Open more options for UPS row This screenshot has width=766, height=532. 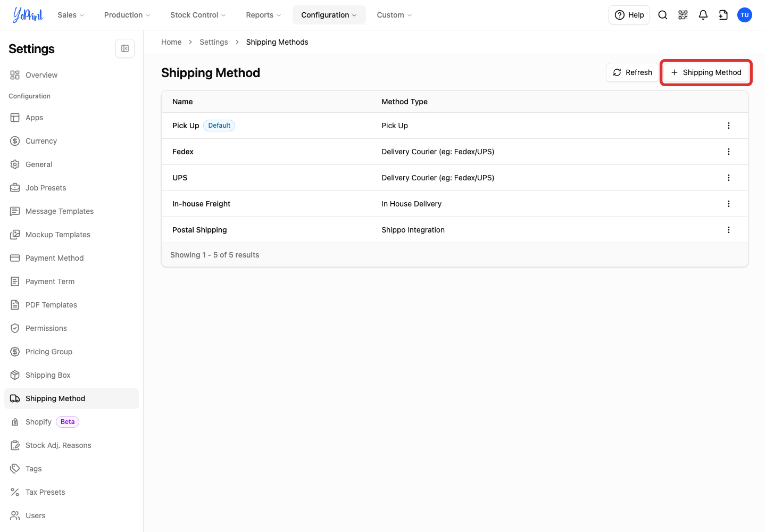(729, 178)
